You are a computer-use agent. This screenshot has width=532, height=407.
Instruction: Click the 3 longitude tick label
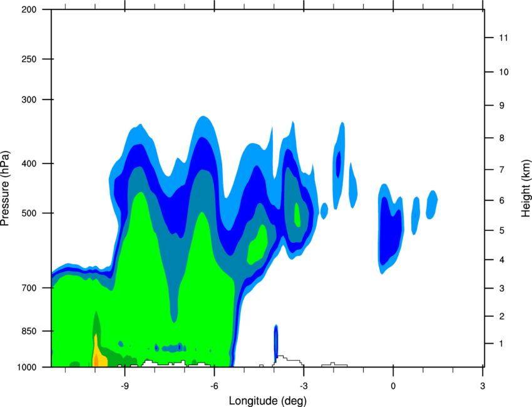pos(483,386)
